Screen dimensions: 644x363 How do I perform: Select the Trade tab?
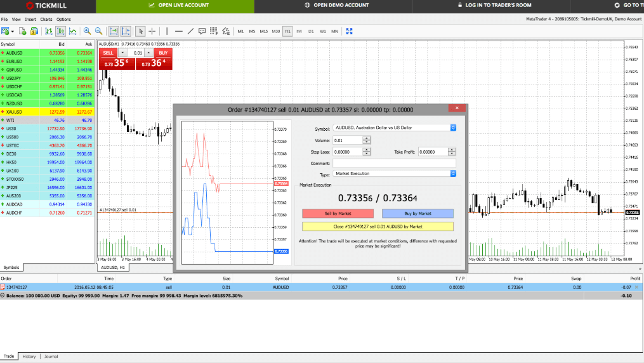click(x=9, y=357)
